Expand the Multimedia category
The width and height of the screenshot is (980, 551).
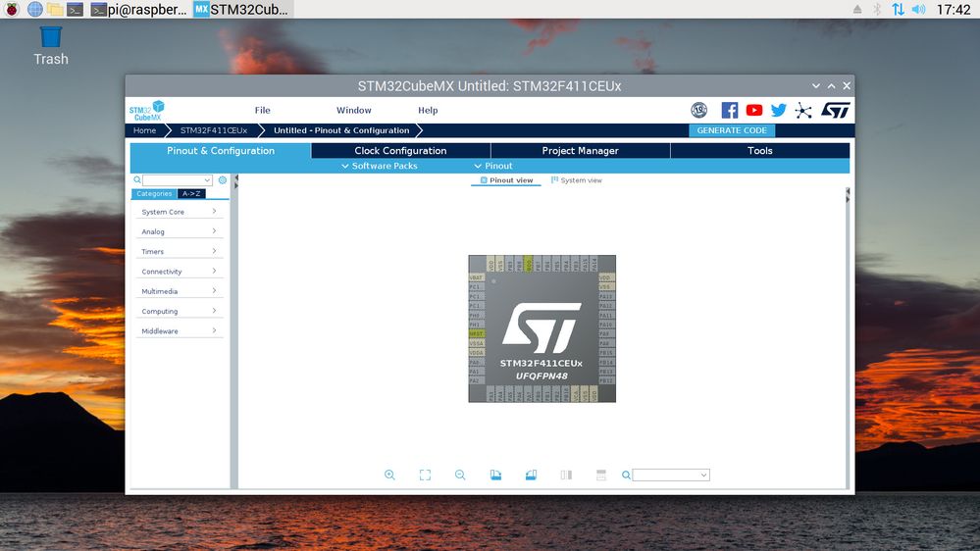(x=179, y=291)
